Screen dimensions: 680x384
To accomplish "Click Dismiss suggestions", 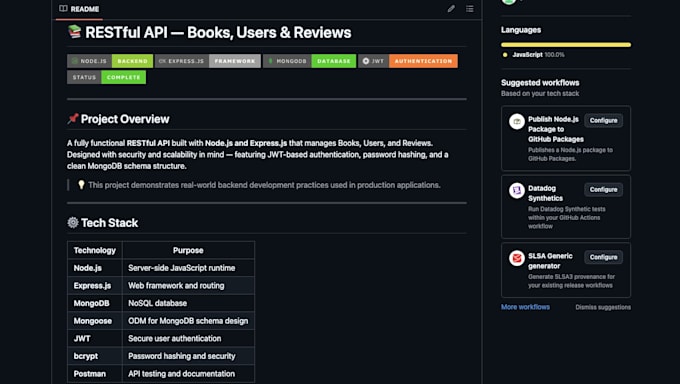I will tap(603, 307).
